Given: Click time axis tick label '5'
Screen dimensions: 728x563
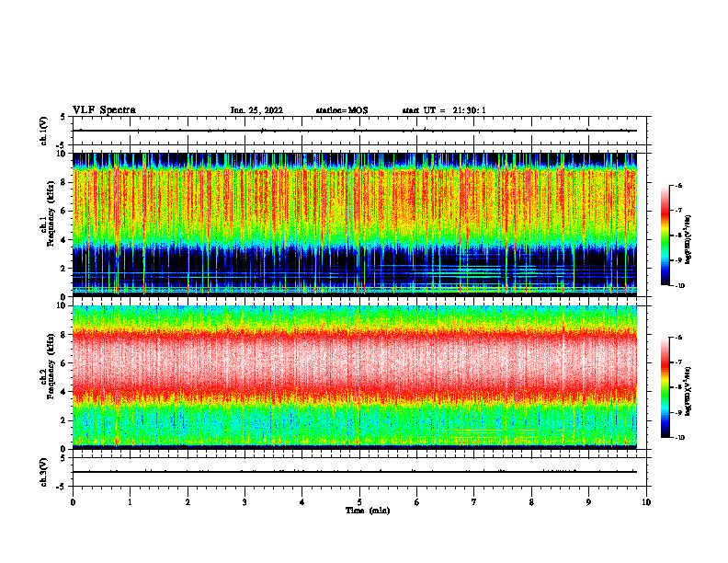Looking at the screenshot, I should pyautogui.click(x=359, y=502).
